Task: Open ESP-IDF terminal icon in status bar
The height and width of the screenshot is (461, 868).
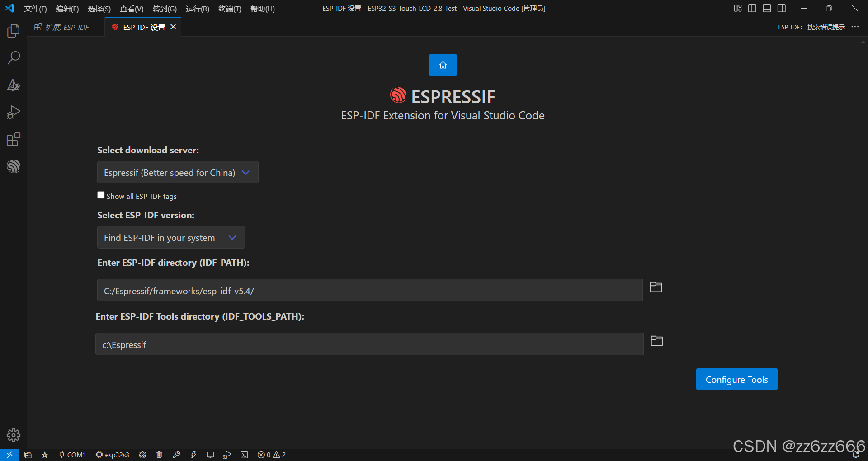Action: [245, 455]
